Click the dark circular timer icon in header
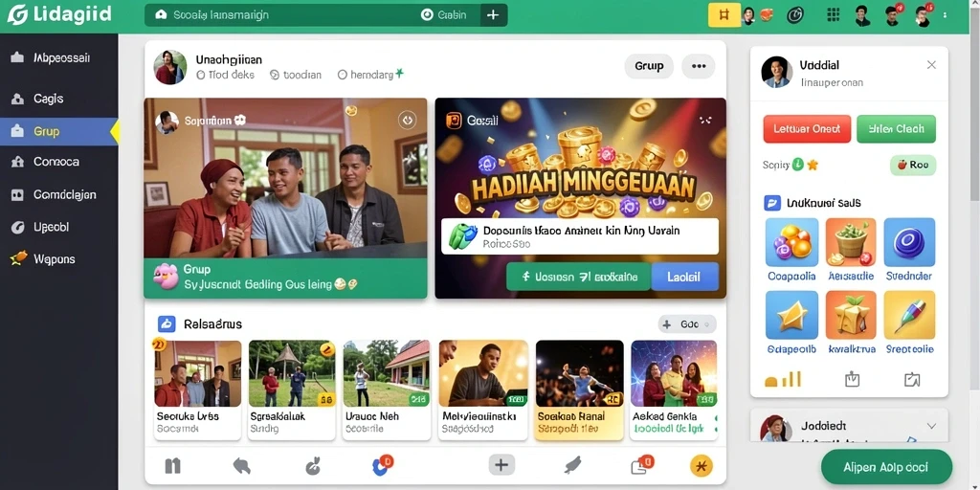 click(x=795, y=15)
